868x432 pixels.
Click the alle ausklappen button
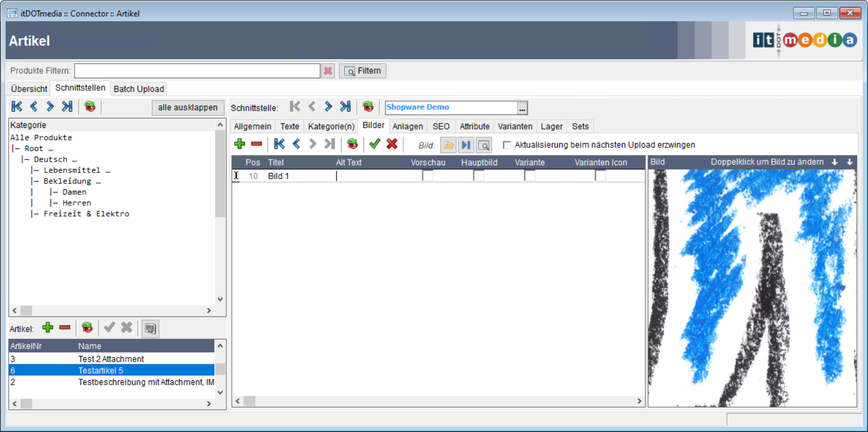(x=188, y=108)
